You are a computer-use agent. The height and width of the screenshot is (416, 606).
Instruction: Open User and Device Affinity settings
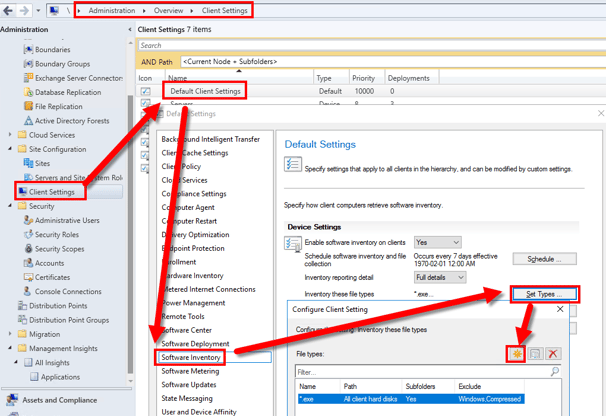pyautogui.click(x=199, y=412)
